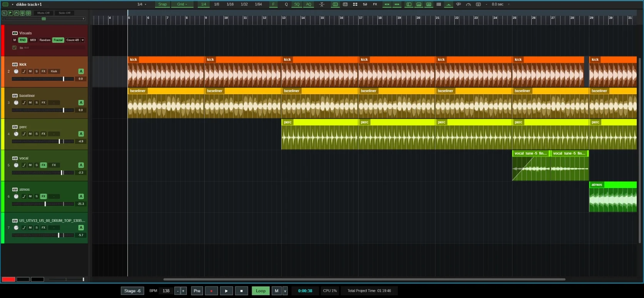Viewport: 644px width, 298px height.
Task: Click the speech bubble comment icon
Action: (459, 4)
